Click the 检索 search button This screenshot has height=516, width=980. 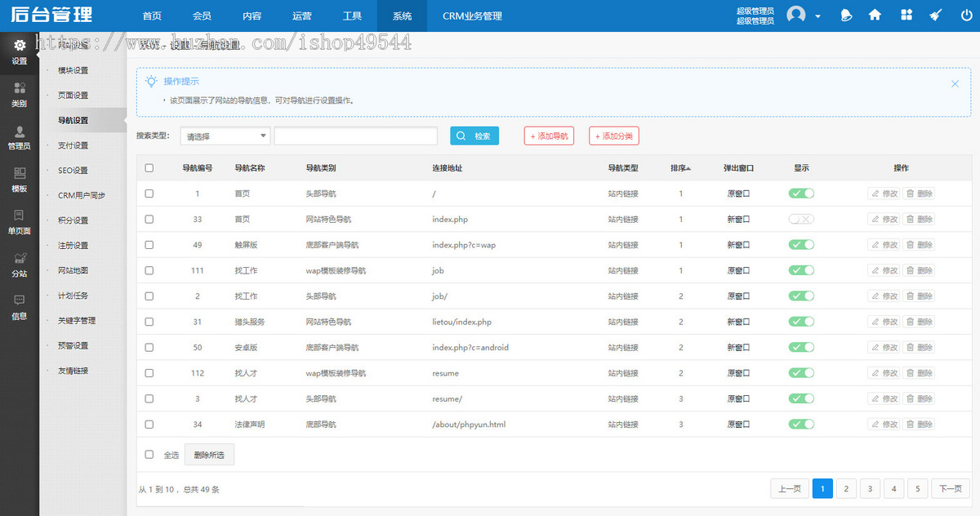click(x=474, y=136)
